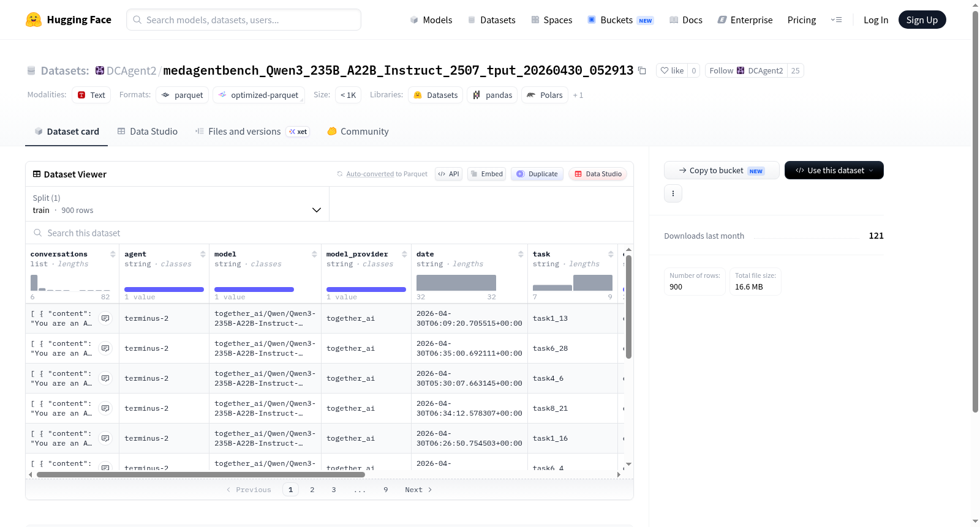Screen dimensions: 980x527
Task: Open the navigation overflow menu icon
Action: pos(836,20)
